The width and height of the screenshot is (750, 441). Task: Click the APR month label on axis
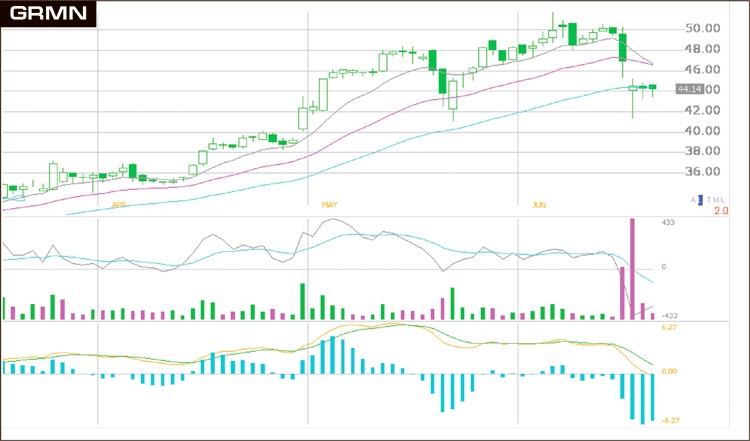[119, 204]
